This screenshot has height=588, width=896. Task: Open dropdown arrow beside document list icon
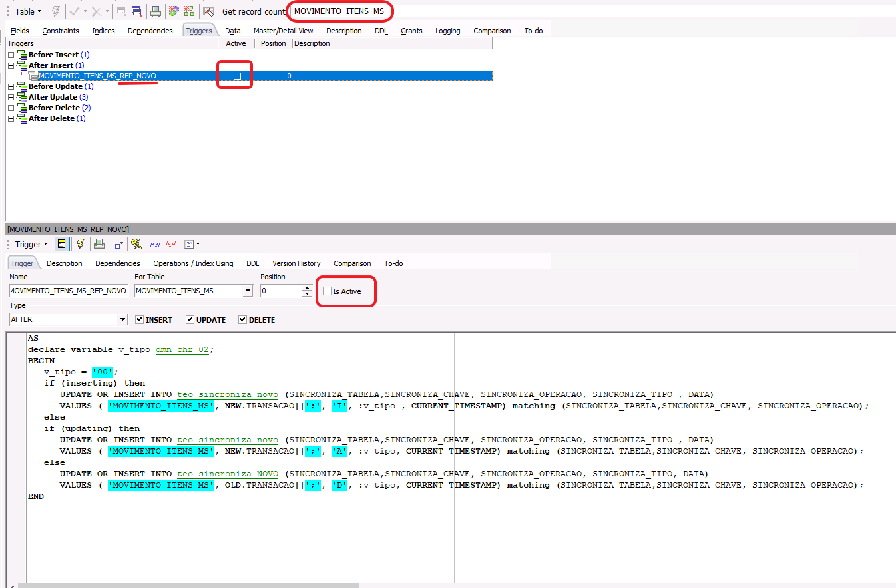point(198,244)
